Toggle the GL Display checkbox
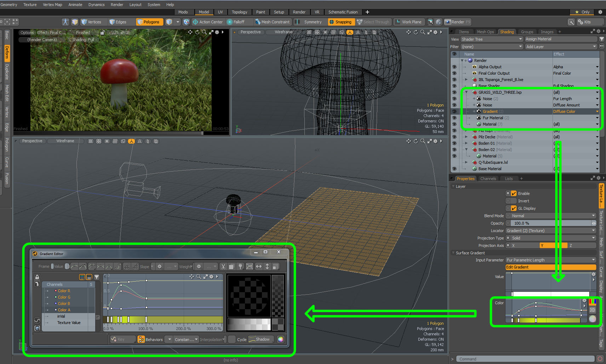 click(514, 208)
